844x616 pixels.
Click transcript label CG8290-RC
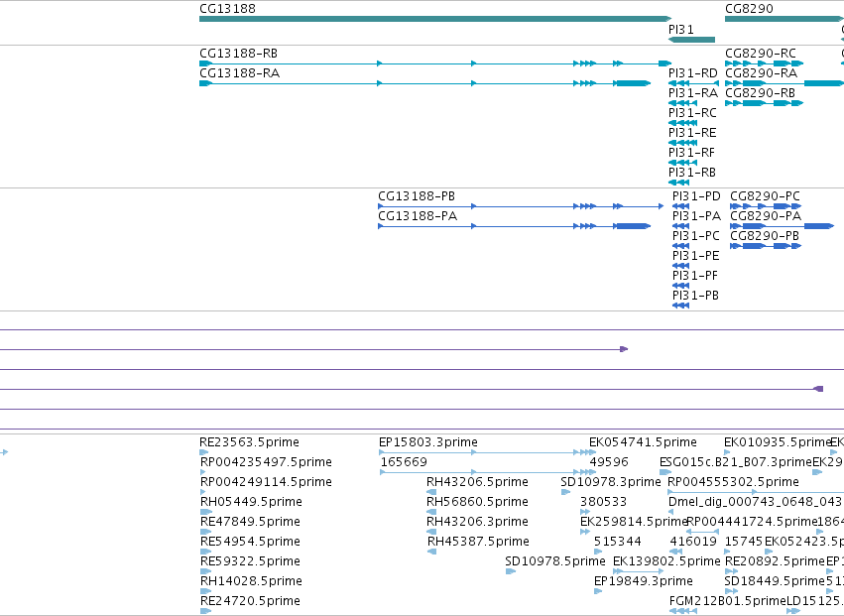(760, 54)
